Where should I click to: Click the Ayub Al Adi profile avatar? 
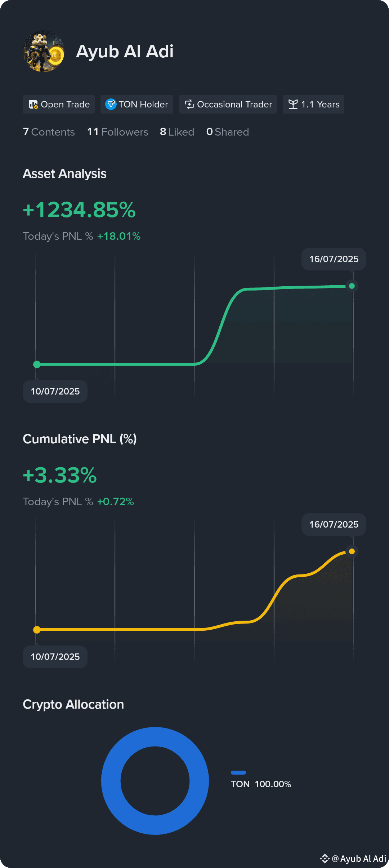44,51
